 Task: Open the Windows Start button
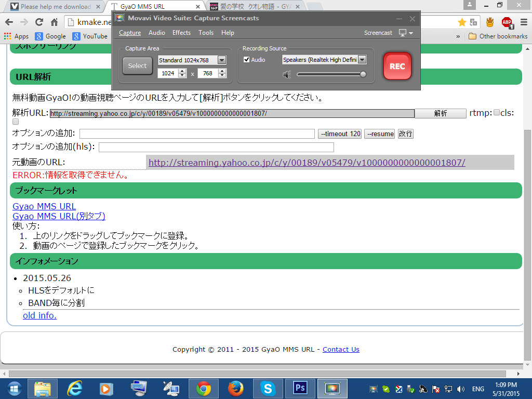point(13,389)
